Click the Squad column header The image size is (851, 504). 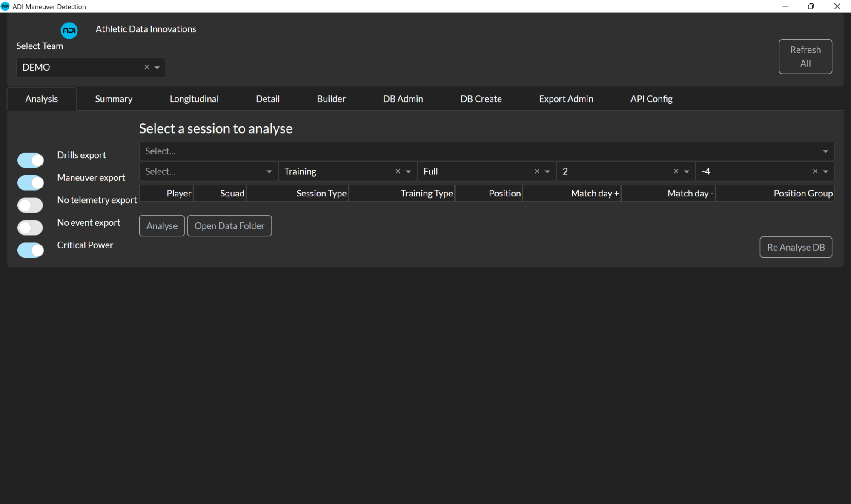(220, 194)
